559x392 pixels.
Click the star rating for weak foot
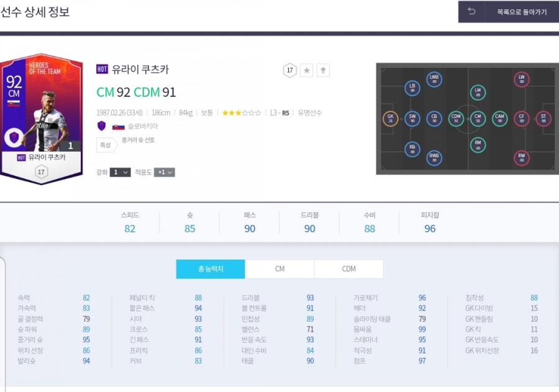(x=242, y=113)
